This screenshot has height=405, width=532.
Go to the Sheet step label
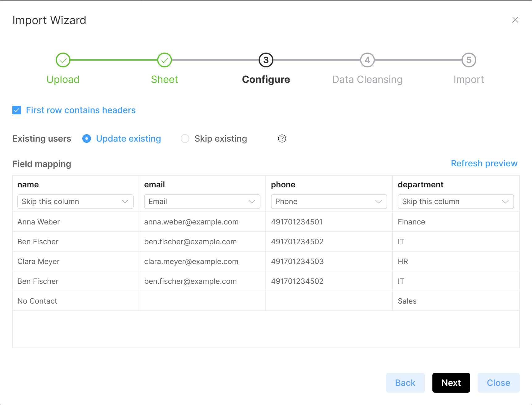165,79
